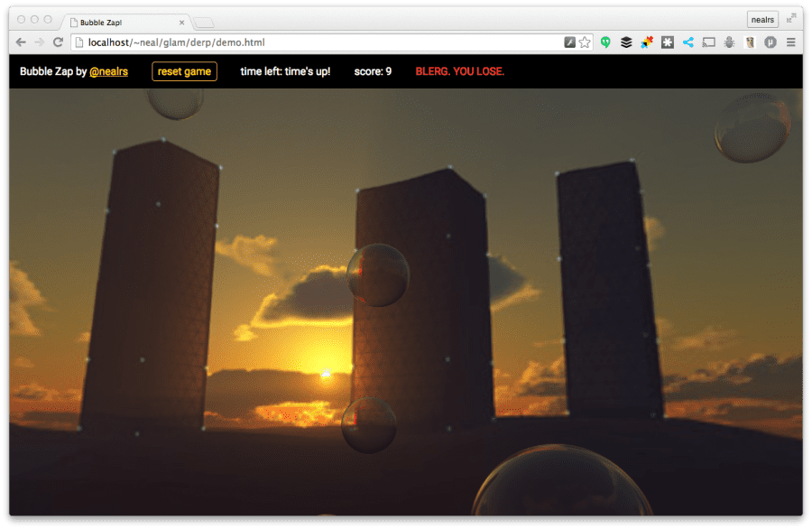The height and width of the screenshot is (529, 812).
Task: Click the 'BLERG. YOU LOSE.' message
Action: [460, 71]
